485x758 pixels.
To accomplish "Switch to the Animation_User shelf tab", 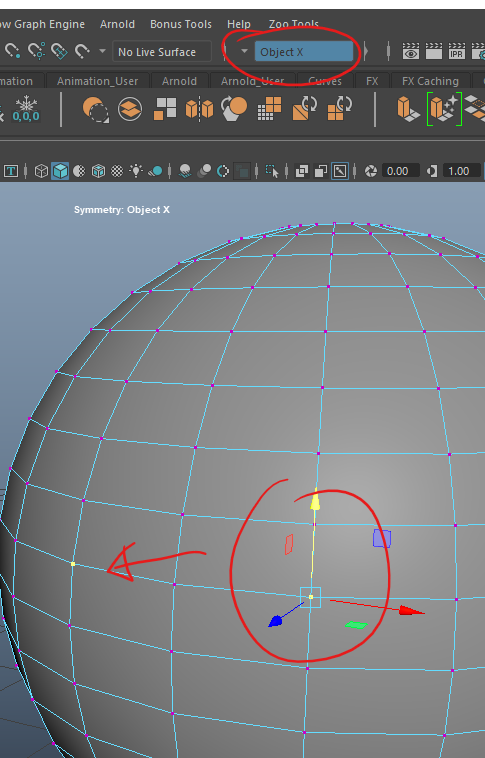I will point(97,81).
